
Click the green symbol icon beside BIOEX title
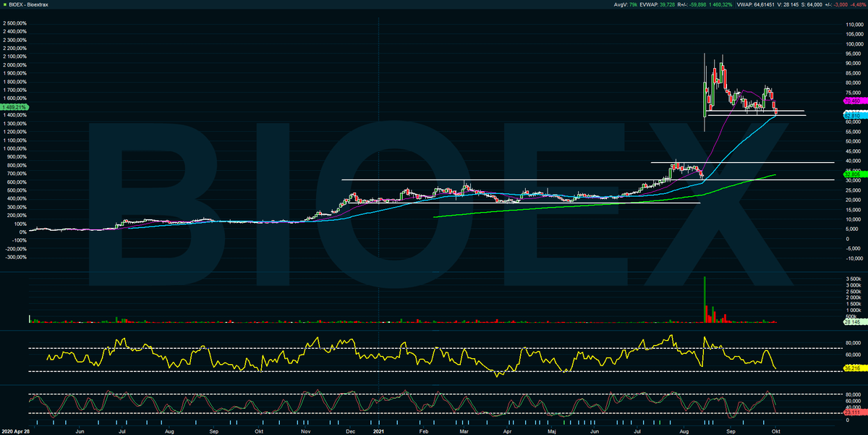(6, 5)
